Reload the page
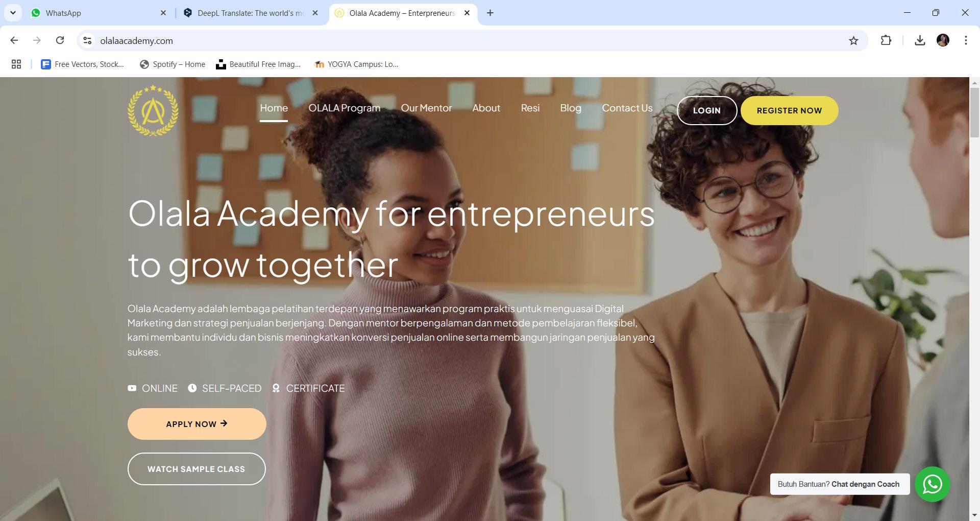Screen dimensions: 980x521 coord(60,40)
